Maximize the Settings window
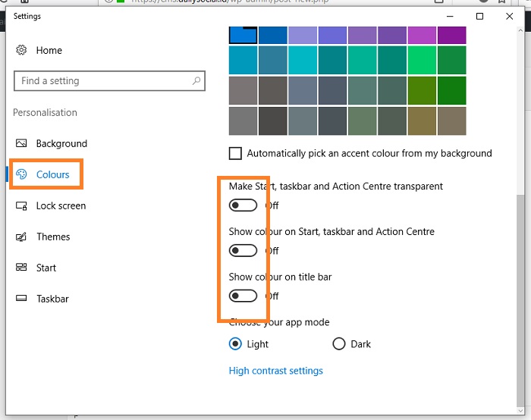Viewport: 531px width, 420px height. (x=479, y=16)
